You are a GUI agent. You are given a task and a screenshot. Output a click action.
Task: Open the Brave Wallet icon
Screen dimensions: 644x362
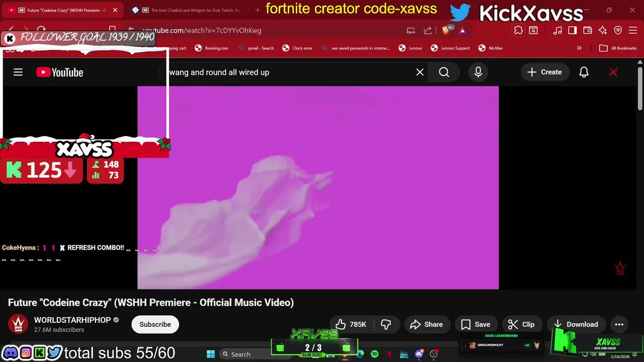point(588,30)
